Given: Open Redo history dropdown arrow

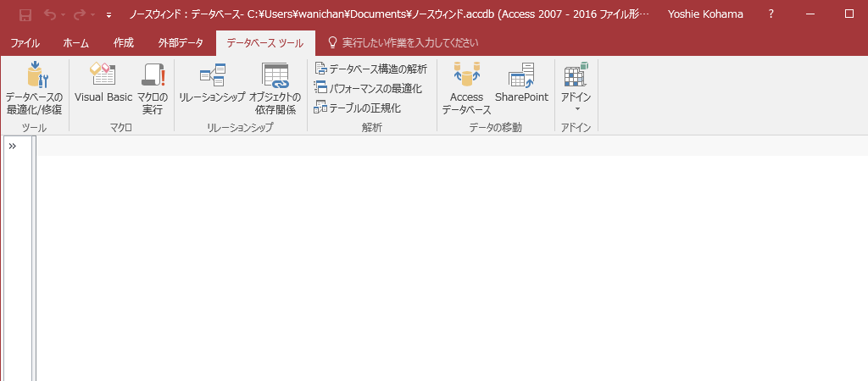Looking at the screenshot, I should pos(92,15).
